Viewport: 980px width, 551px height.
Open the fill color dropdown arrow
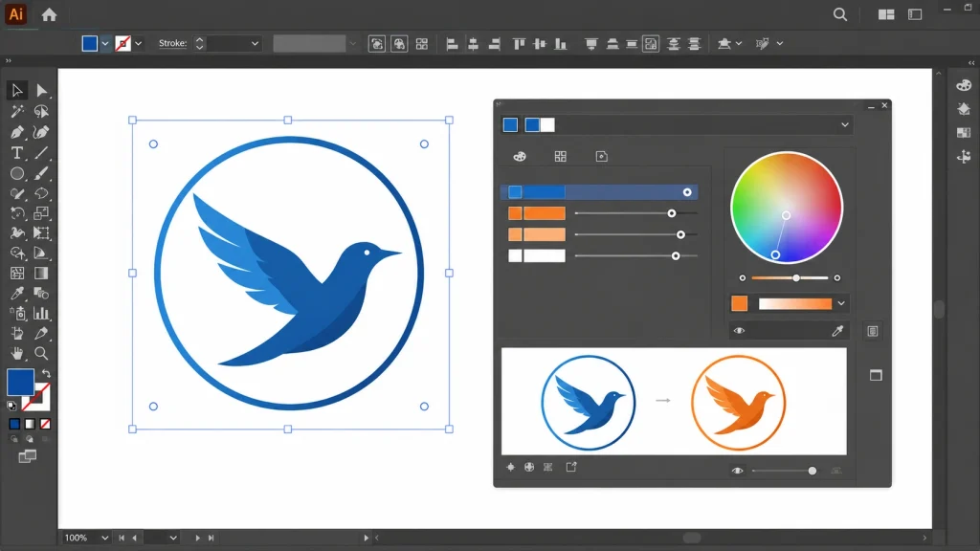coord(105,44)
